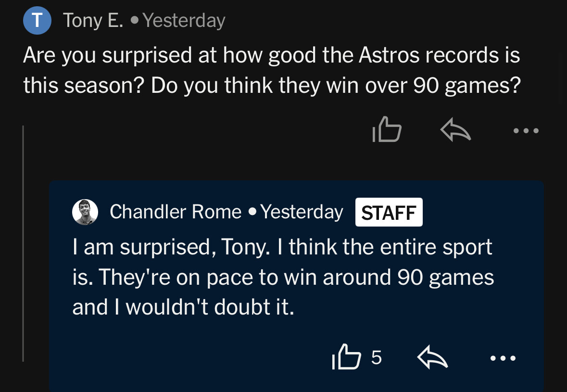
Task: Click Chandler Rome's reply text body
Action: coord(283,277)
